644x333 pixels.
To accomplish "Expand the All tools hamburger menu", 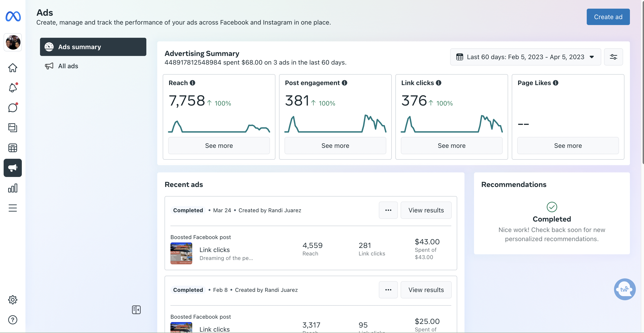I will pos(12,208).
